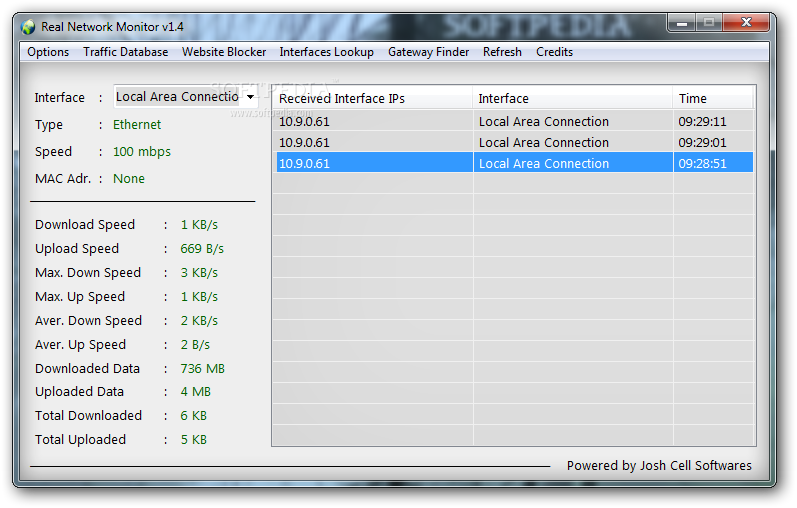Click the Downloaded Data value 736 MB
The image size is (797, 508).
pos(202,368)
